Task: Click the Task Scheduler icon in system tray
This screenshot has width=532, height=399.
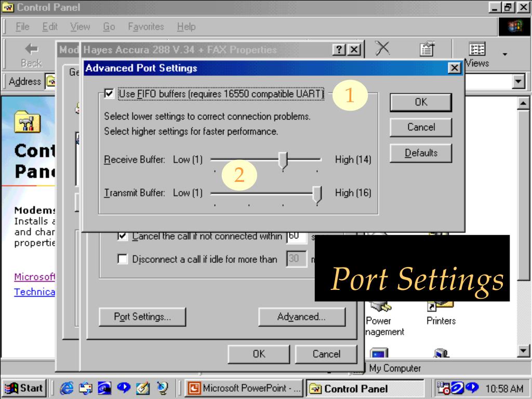Action: [443, 388]
